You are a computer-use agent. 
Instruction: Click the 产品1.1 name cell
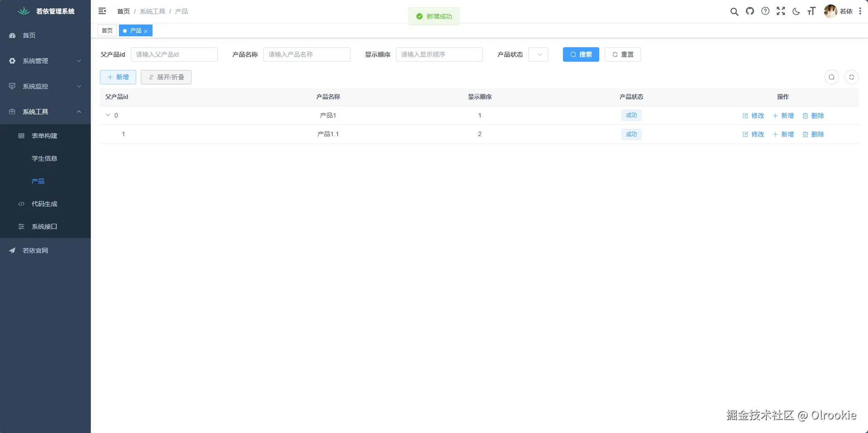point(328,134)
